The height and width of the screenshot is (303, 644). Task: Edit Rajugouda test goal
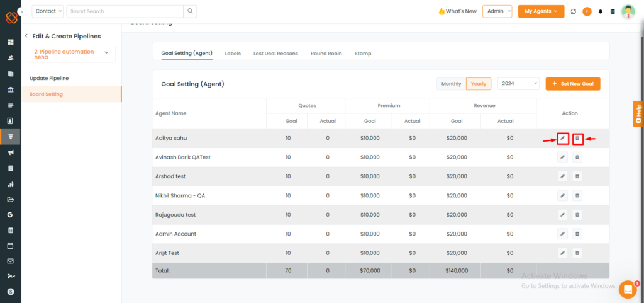563,215
